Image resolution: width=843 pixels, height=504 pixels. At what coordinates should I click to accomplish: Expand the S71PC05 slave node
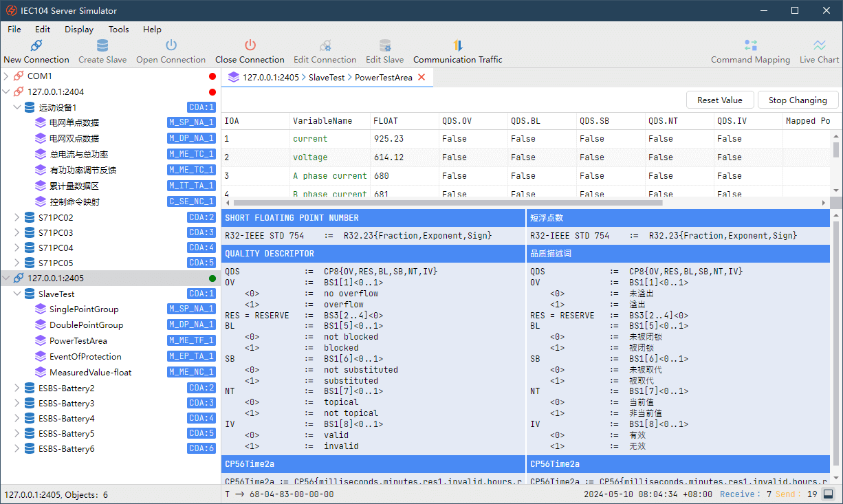pos(18,263)
